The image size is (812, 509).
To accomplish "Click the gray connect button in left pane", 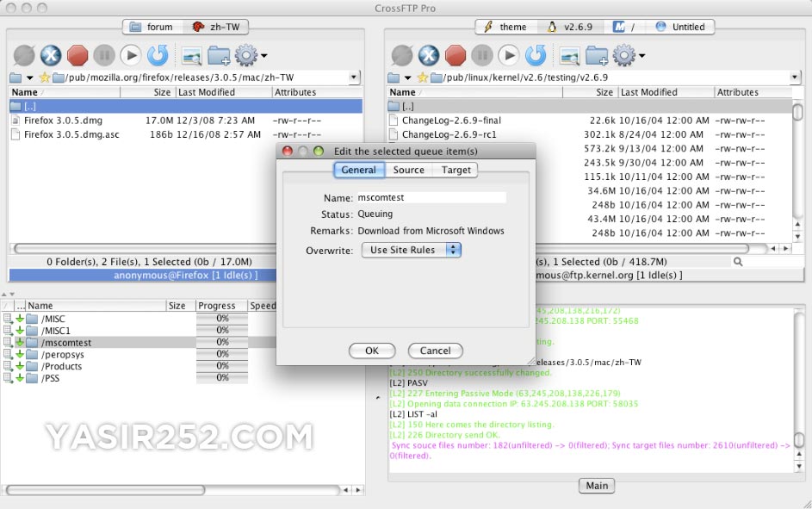I will tap(24, 55).
